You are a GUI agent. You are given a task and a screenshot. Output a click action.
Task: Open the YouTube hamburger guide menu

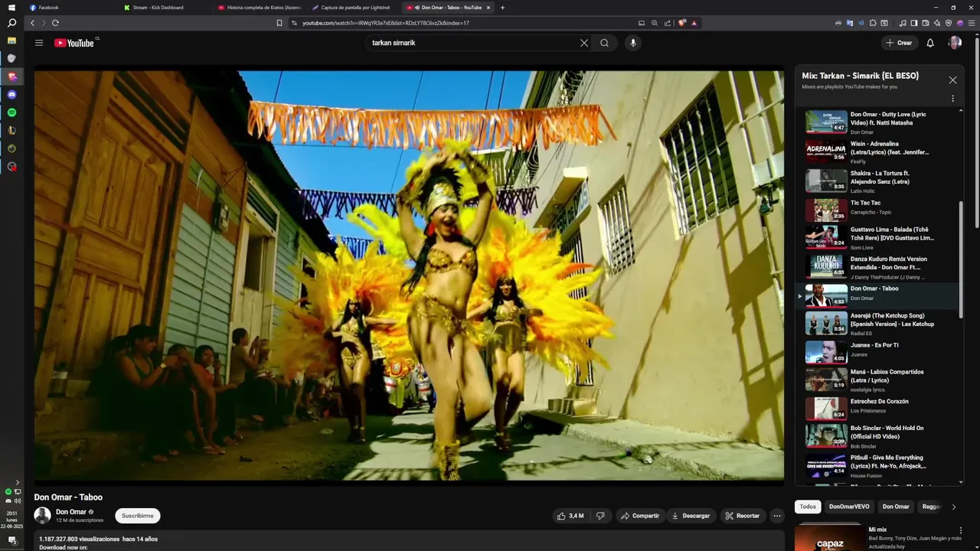(39, 43)
